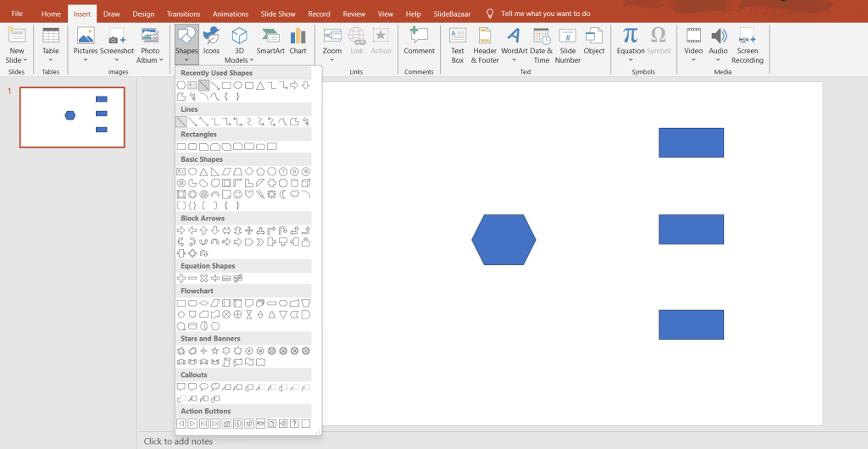
Task: Select the 5-point star in Stars and Banners
Action: (x=215, y=351)
